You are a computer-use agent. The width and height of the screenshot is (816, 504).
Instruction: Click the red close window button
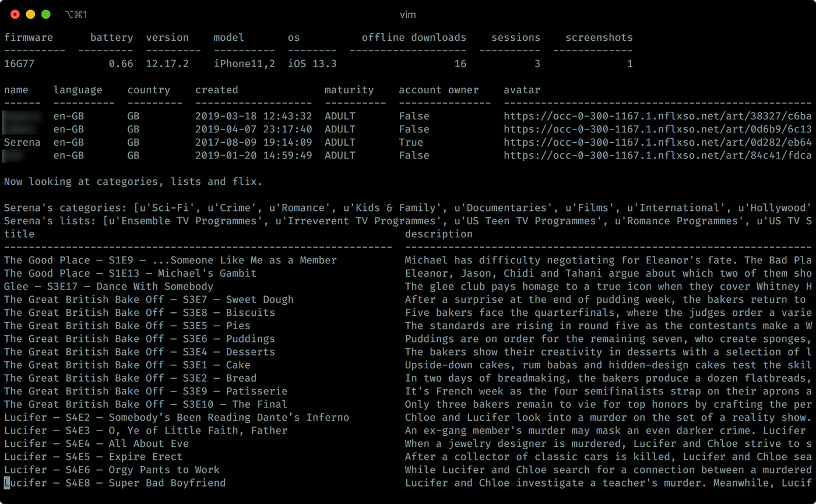click(x=15, y=15)
